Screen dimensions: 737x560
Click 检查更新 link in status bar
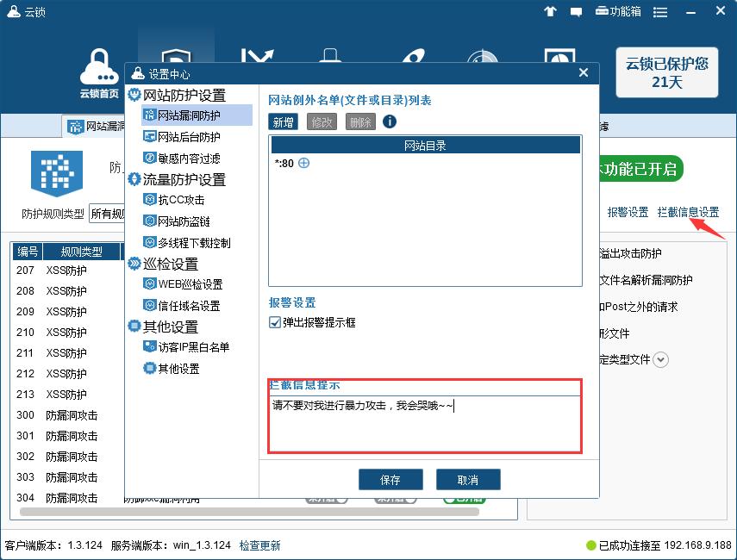point(260,545)
